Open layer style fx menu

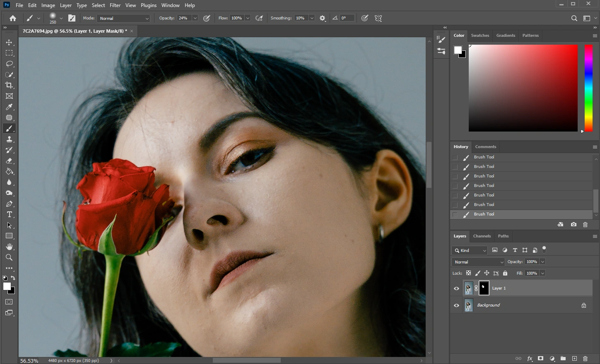point(530,359)
